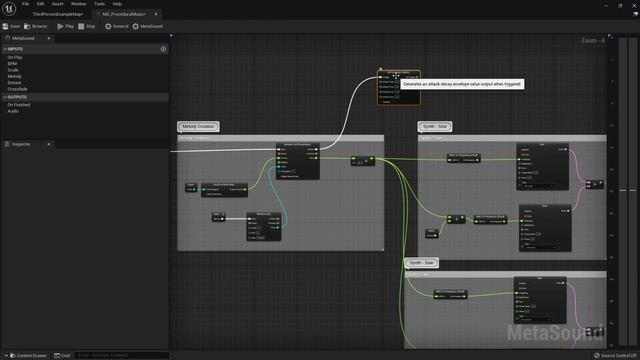640x360 pixels.
Task: Select the MetaSound panel tab
Action: 23,38
